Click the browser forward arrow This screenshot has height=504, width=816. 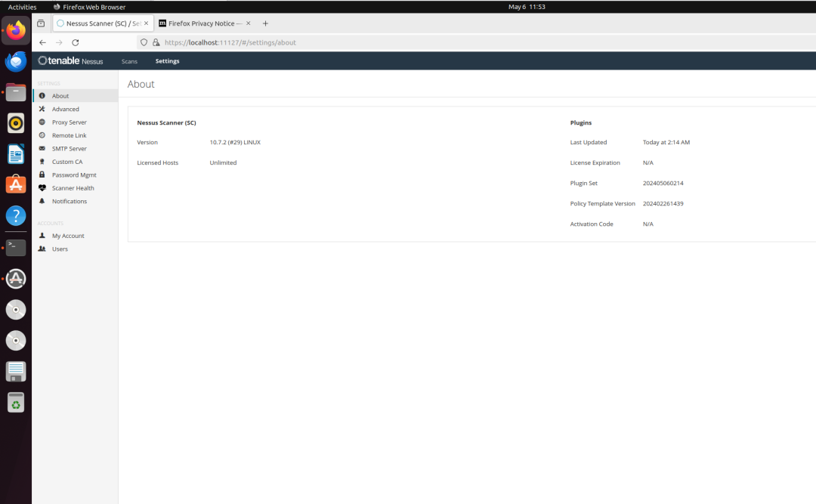pos(59,43)
